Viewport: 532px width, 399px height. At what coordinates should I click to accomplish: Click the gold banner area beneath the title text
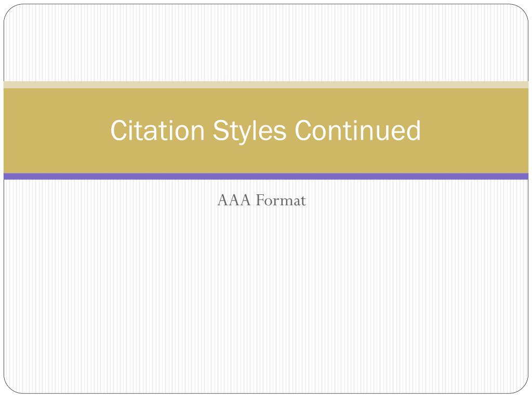point(266,159)
